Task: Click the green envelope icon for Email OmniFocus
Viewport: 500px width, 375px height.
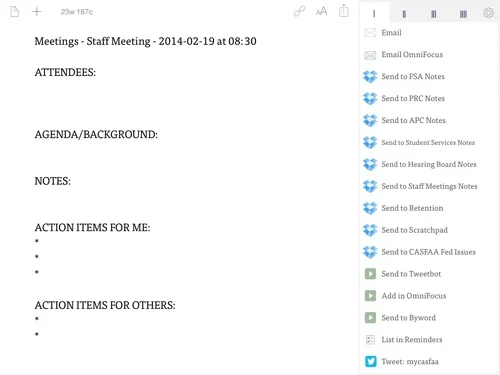Action: [x=370, y=55]
